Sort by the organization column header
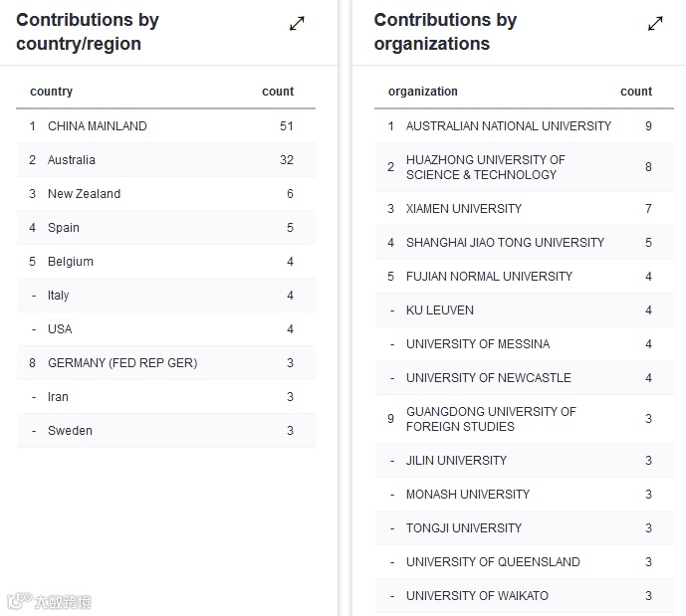 point(423,92)
